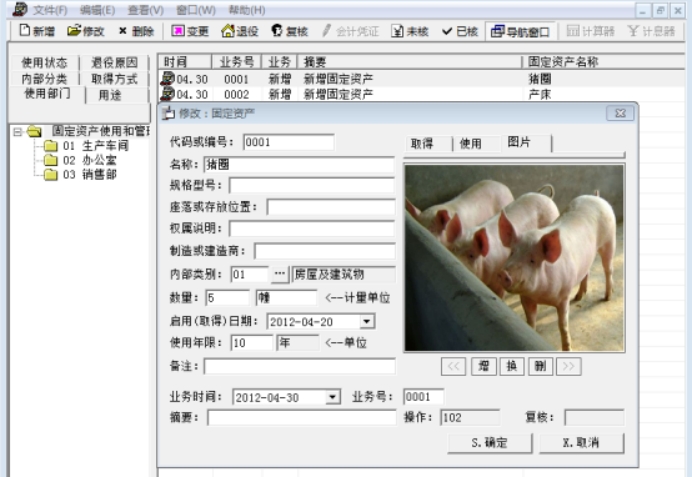Viewport: 692px width, 477px height.
Task: Click the pig pen picture thumbnail
Action: tap(514, 258)
